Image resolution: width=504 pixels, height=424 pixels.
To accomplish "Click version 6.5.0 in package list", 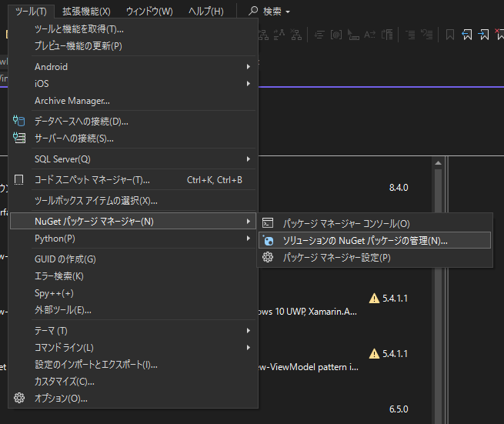I will pos(399,409).
